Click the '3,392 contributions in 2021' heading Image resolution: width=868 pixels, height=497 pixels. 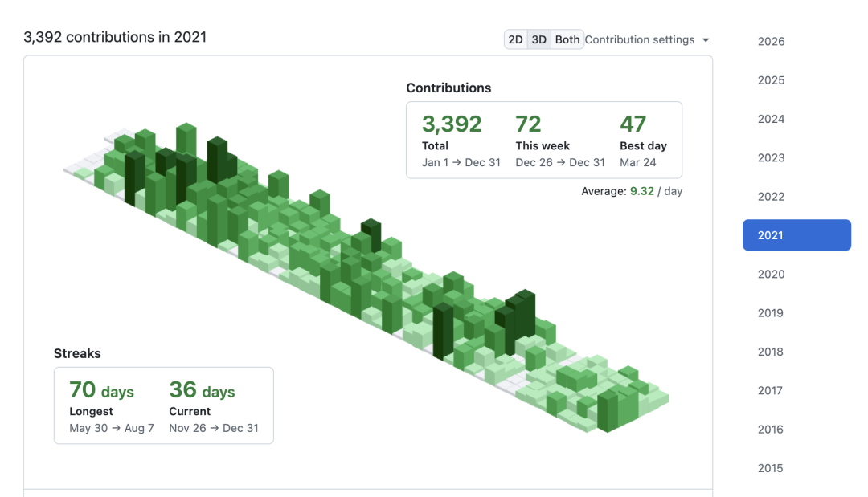[x=115, y=37]
